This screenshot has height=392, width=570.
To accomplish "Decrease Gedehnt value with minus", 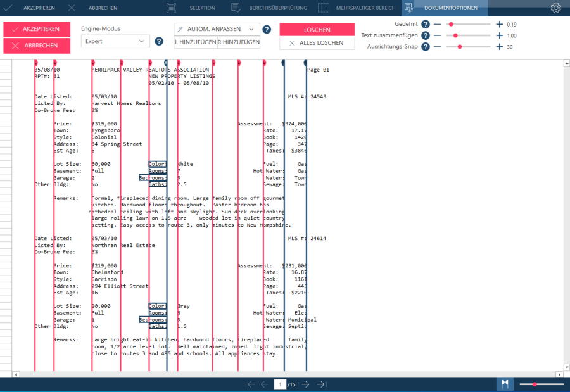I will point(437,24).
